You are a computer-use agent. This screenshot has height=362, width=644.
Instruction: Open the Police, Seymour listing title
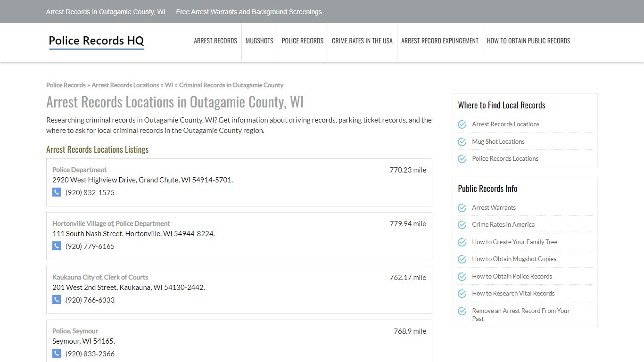click(x=75, y=331)
